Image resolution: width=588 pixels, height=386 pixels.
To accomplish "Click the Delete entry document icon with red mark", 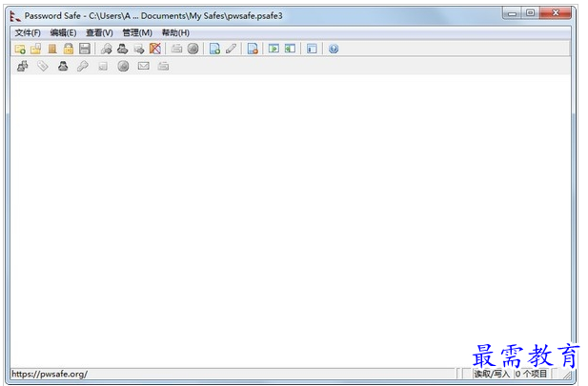I will [253, 49].
